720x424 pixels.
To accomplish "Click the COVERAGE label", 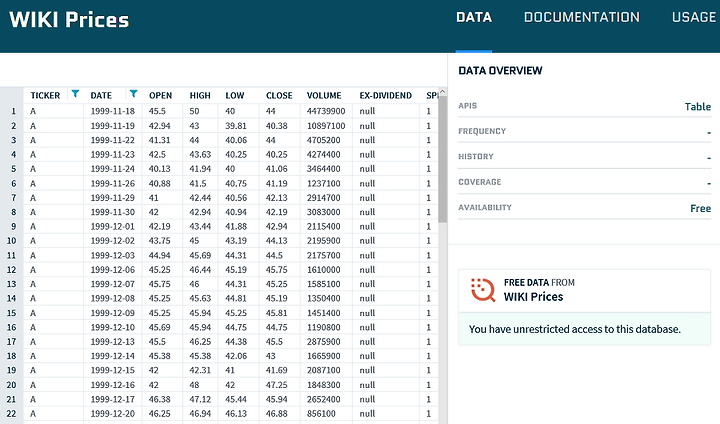I will click(480, 182).
